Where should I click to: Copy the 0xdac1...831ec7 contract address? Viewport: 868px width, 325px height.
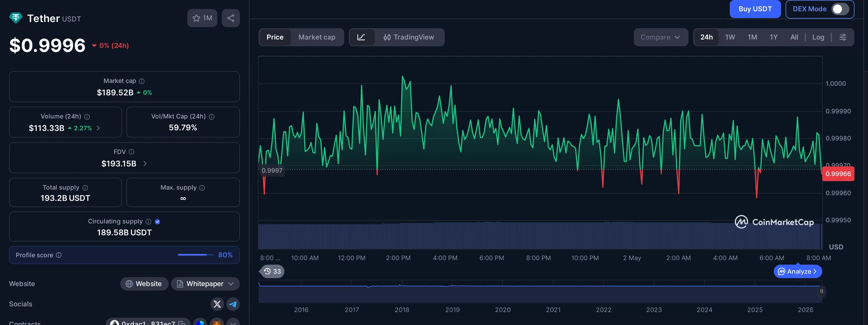pyautogui.click(x=182, y=323)
